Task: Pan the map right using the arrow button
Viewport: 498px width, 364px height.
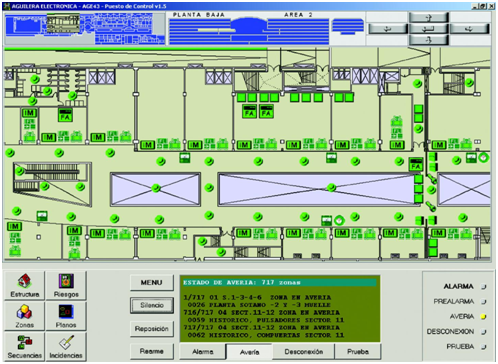Action: coord(470,29)
